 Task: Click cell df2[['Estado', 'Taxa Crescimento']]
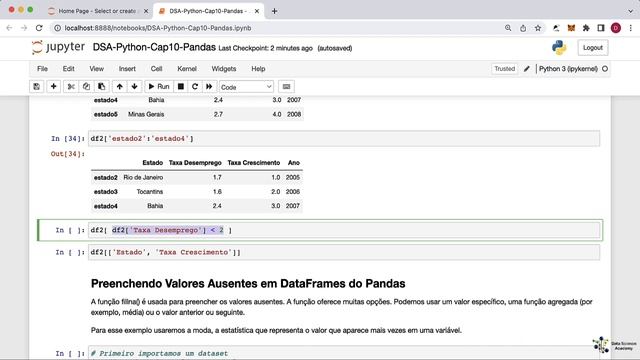pos(344,252)
